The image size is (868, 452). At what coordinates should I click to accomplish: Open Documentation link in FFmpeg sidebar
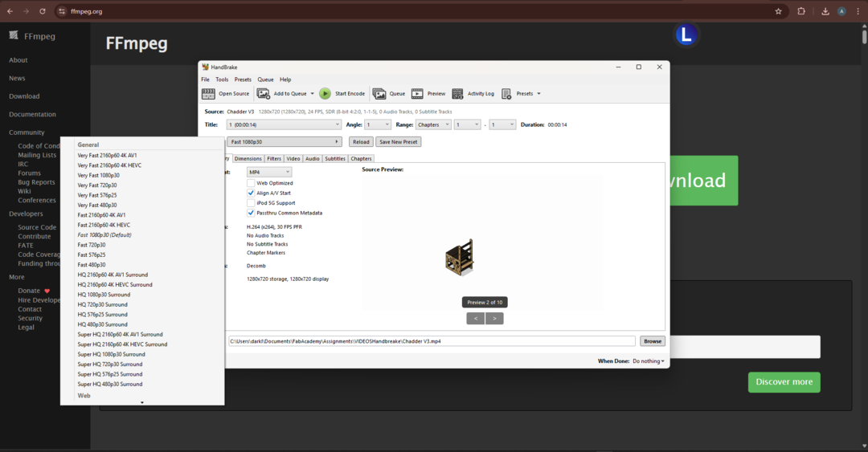(32, 115)
